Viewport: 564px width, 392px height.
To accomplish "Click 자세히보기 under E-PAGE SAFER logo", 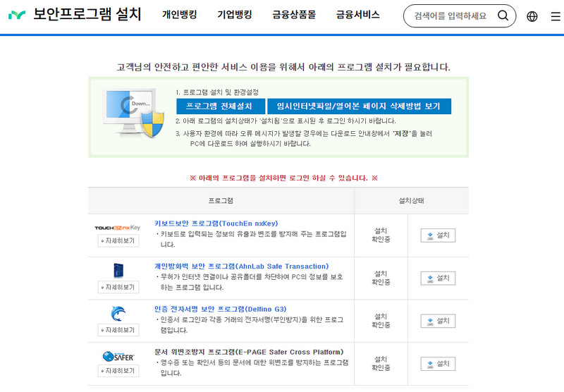I will click(118, 371).
